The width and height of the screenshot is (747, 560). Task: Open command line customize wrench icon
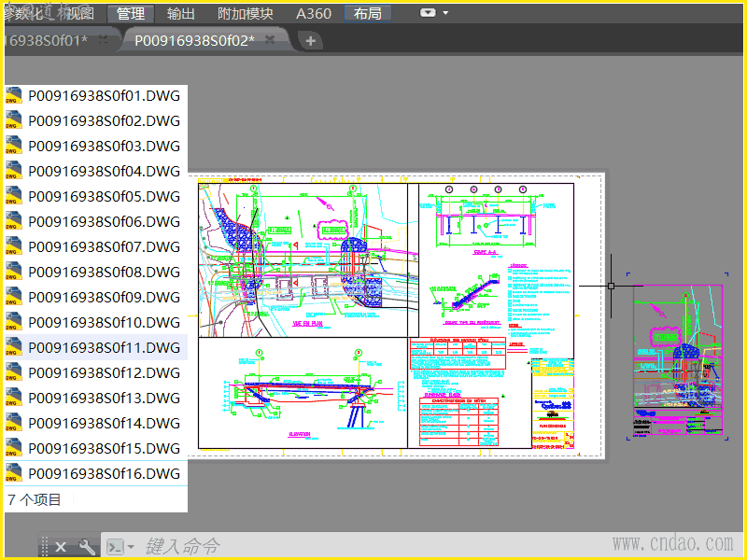[86, 547]
